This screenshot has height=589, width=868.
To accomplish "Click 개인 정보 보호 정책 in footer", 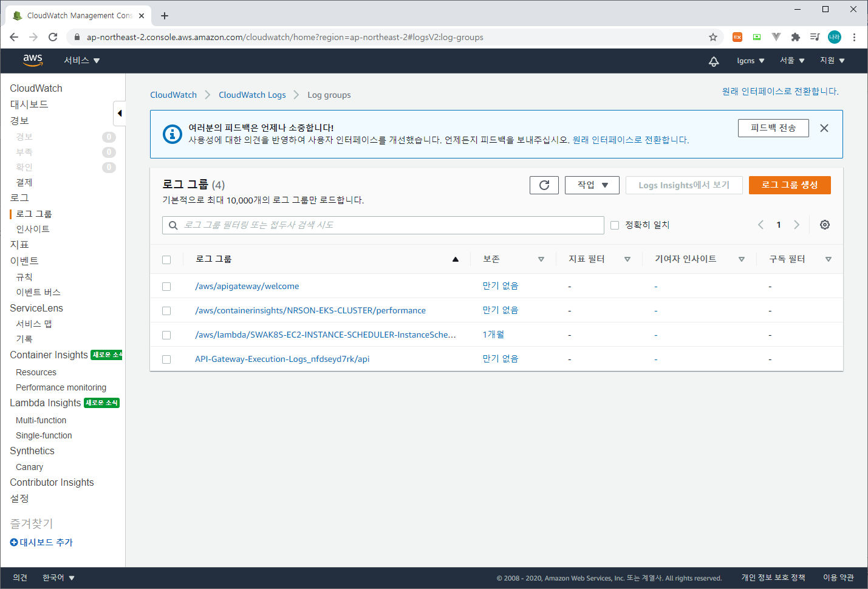I will pyautogui.click(x=773, y=577).
